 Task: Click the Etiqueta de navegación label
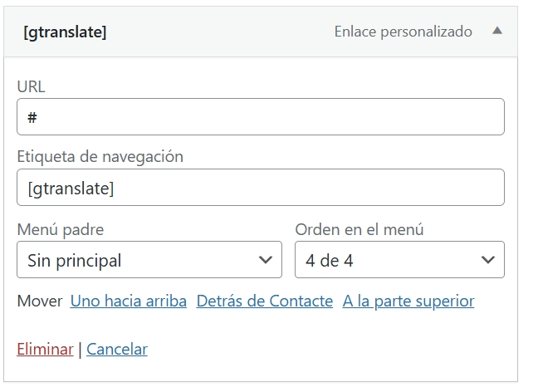[100, 156]
